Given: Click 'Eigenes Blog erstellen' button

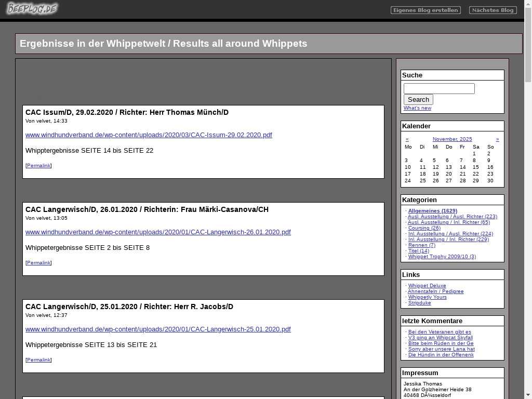Looking at the screenshot, I should [x=425, y=10].
